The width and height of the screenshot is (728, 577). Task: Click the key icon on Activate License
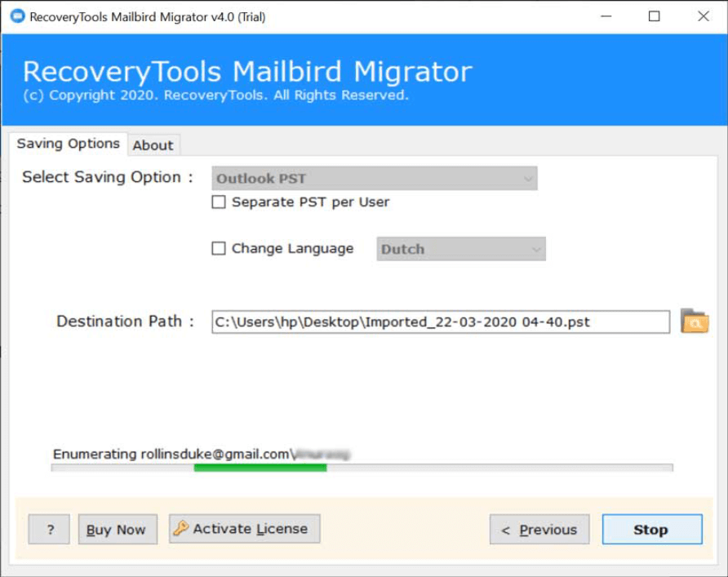(x=181, y=529)
